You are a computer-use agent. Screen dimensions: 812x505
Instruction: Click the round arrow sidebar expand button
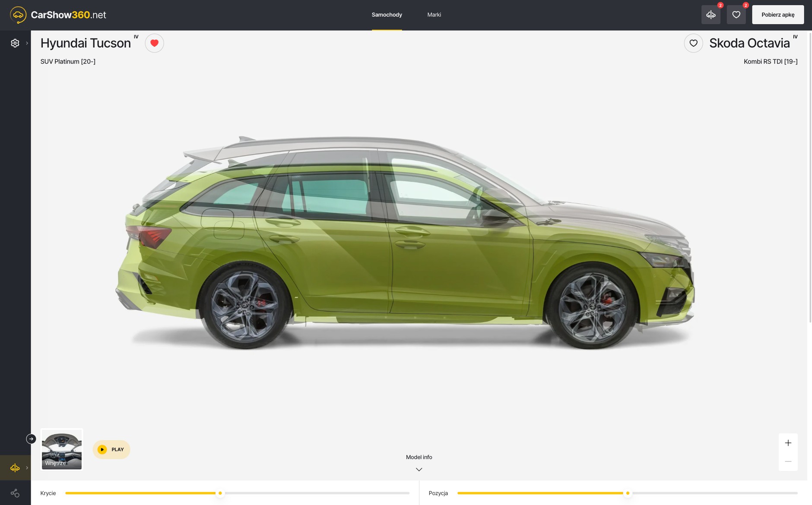pyautogui.click(x=31, y=439)
